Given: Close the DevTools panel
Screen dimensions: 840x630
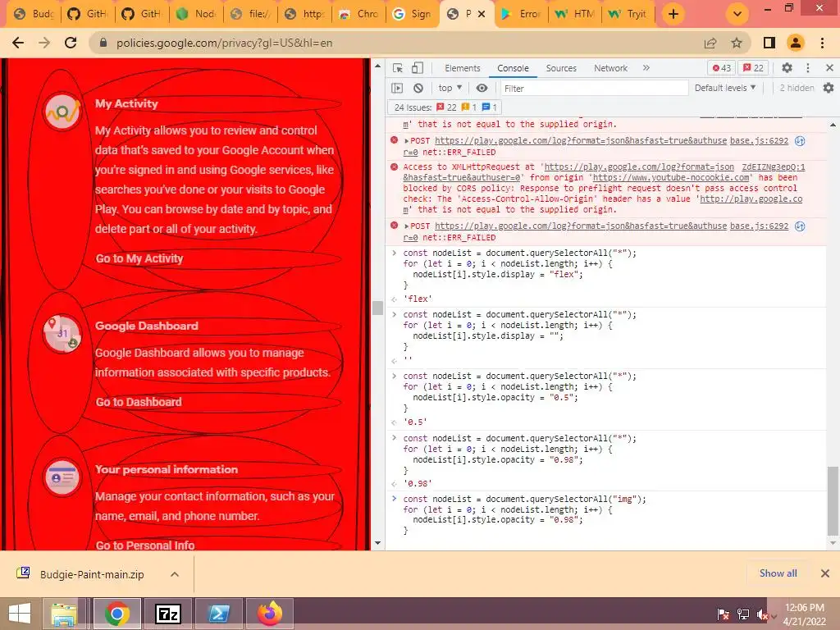Looking at the screenshot, I should click(x=829, y=68).
